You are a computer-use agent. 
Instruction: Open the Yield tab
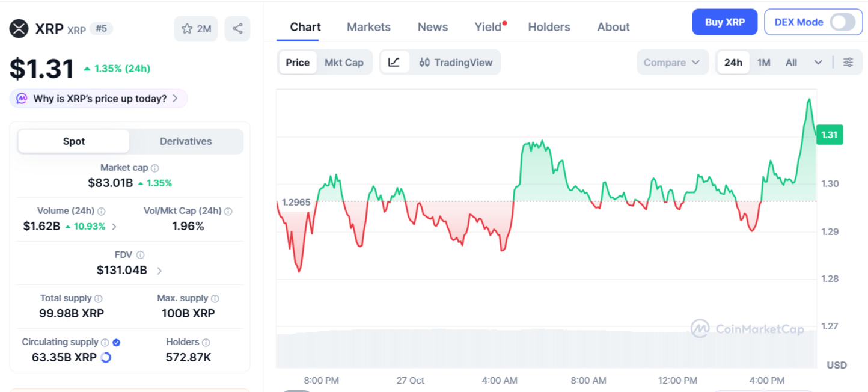(x=488, y=27)
